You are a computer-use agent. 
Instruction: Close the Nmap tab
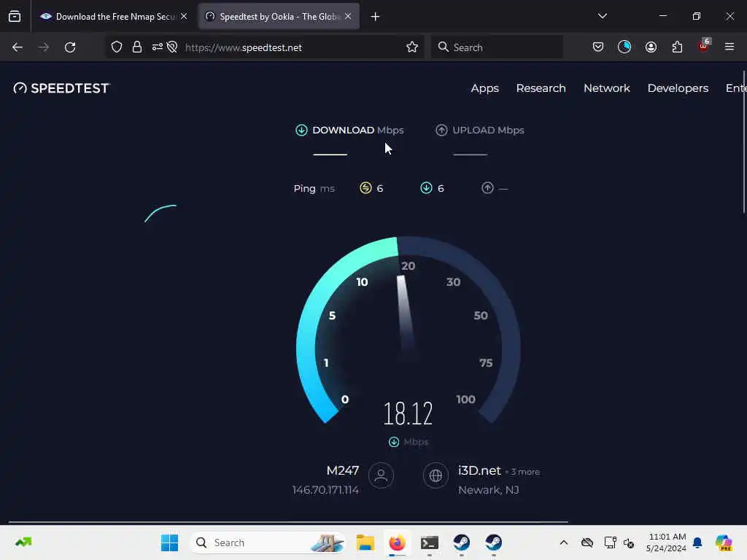pyautogui.click(x=184, y=17)
